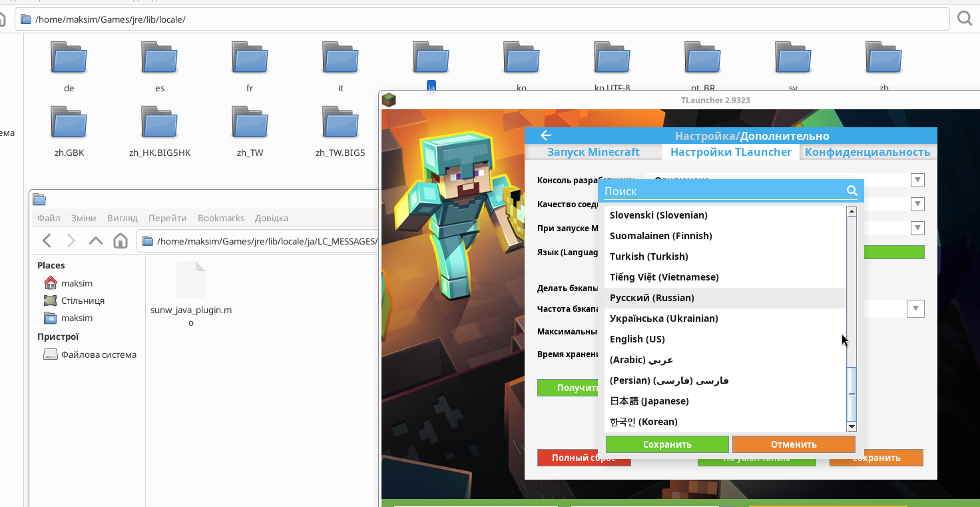Open the pt_BR folder icon
Viewport: 980px width, 507px height.
[703, 57]
